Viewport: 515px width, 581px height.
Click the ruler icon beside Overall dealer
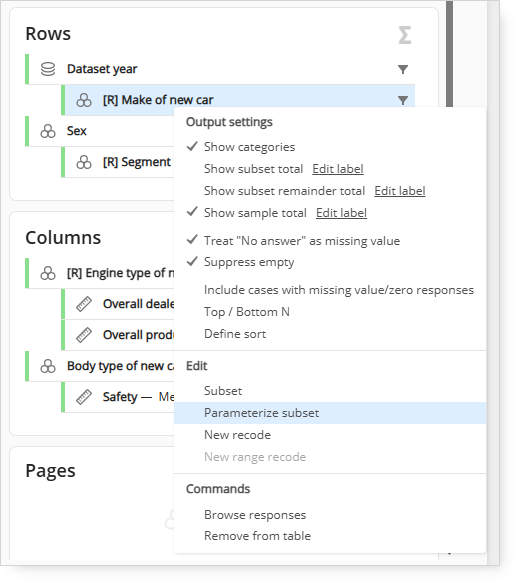[84, 304]
